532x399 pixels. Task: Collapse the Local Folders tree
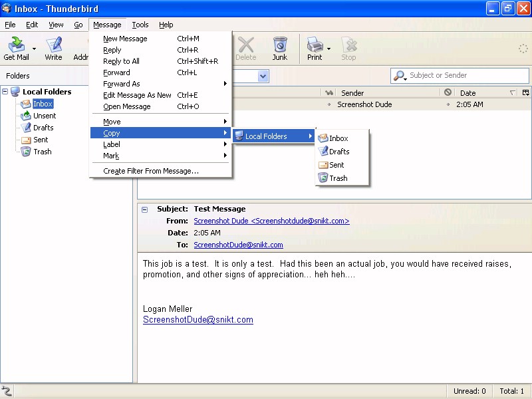pyautogui.click(x=5, y=91)
